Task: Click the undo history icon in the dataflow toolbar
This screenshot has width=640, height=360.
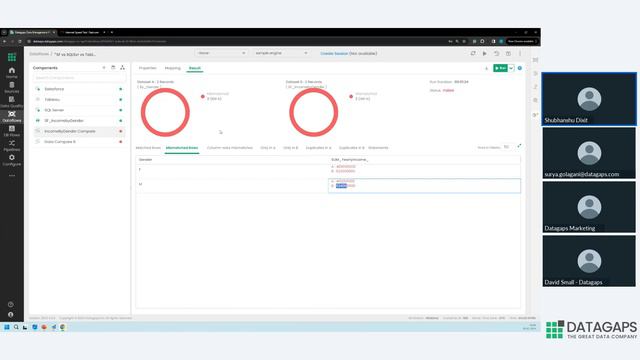Action: coord(496,53)
